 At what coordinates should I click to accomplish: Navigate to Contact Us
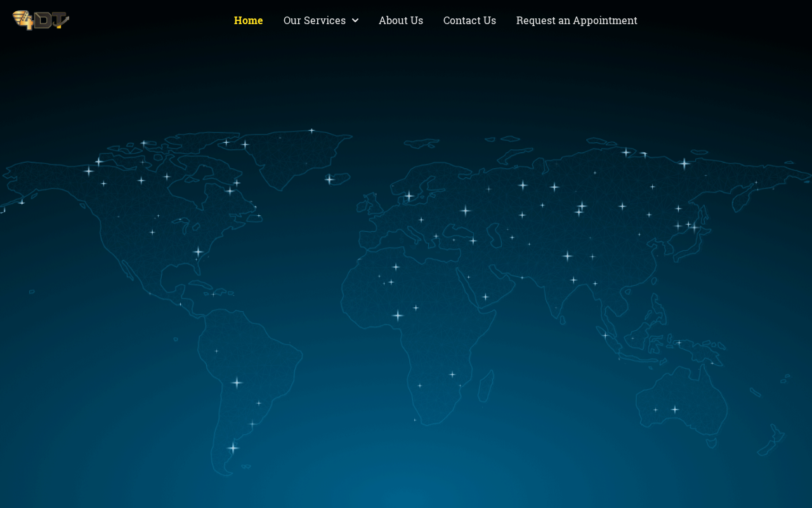point(469,20)
